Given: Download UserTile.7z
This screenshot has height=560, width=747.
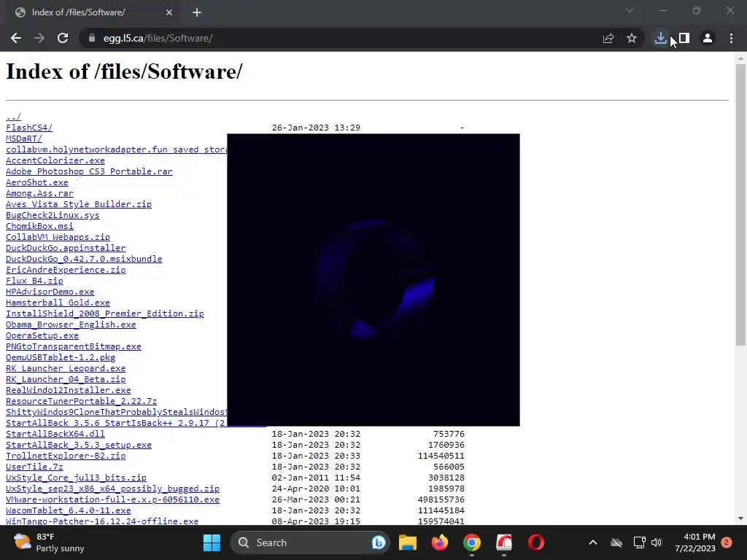Looking at the screenshot, I should [x=34, y=467].
